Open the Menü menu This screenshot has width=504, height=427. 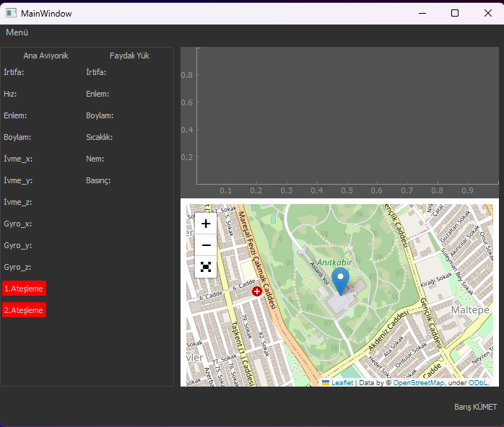tap(17, 32)
